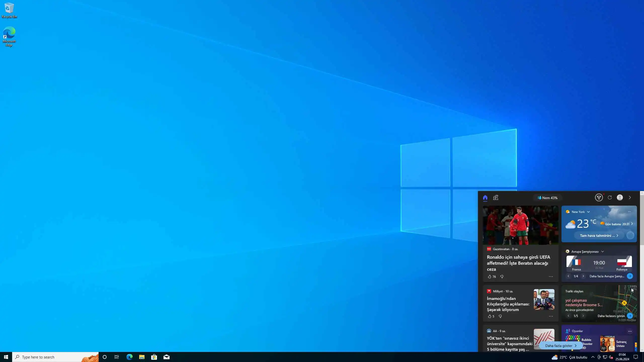Click blue arrow for more traffic incidents
Image resolution: width=644 pixels, height=362 pixels.
tap(630, 316)
